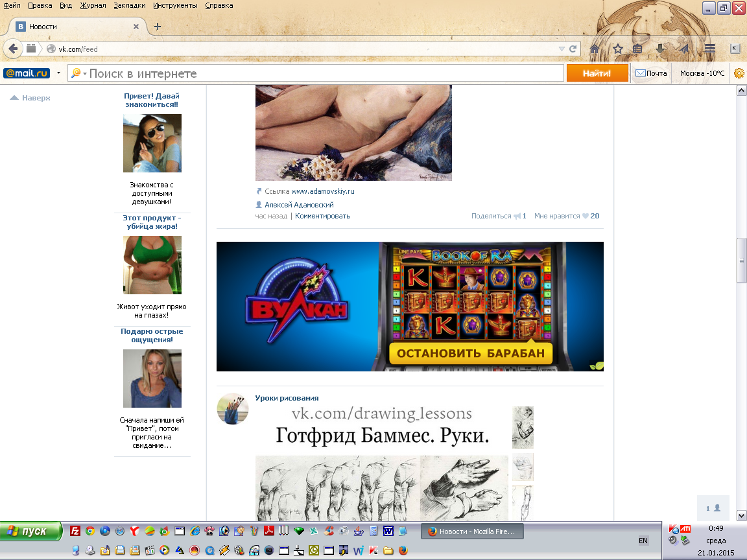Image resolution: width=747 pixels, height=560 pixels.
Task: Open Подарю острые ощущения! ad title
Action: click(x=152, y=335)
